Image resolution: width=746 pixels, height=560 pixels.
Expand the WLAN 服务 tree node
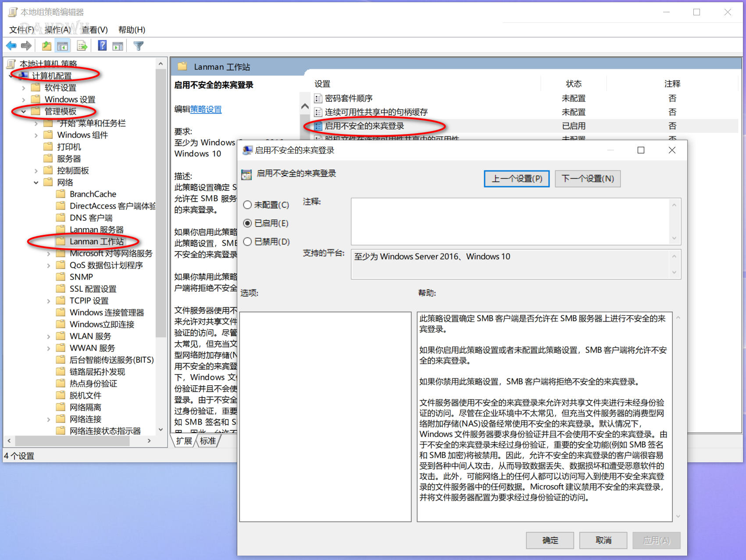[x=49, y=336]
